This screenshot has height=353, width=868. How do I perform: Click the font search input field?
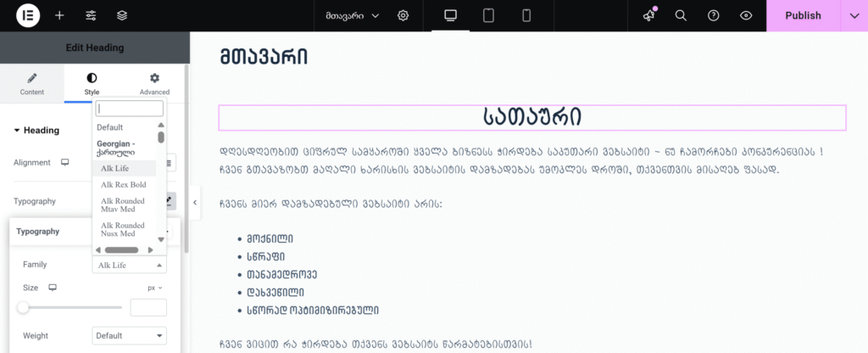point(130,108)
